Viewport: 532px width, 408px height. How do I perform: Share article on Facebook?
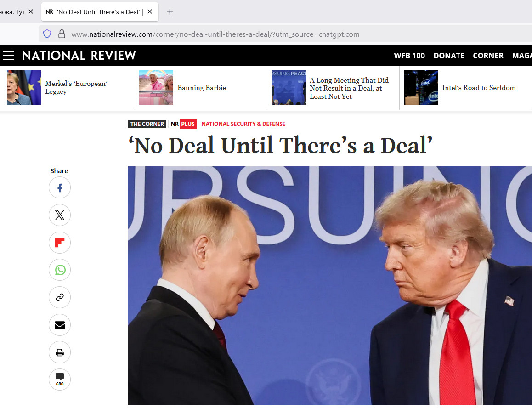click(60, 188)
